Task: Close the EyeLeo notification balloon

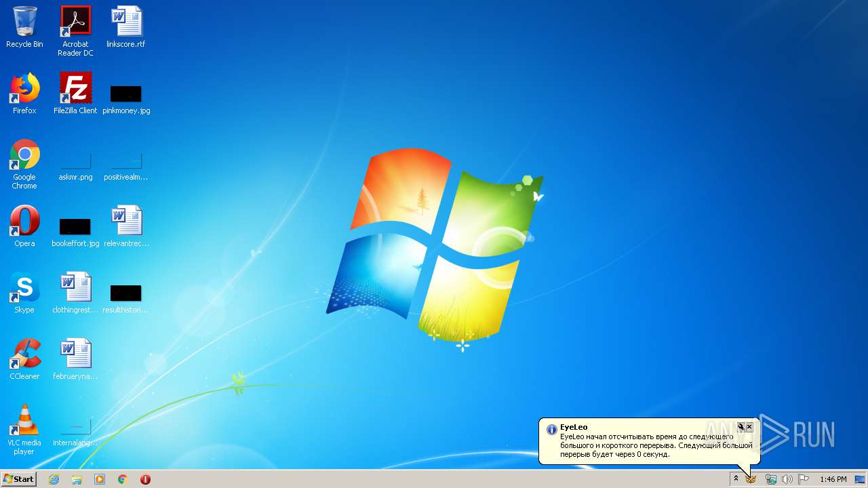Action: pos(749,427)
